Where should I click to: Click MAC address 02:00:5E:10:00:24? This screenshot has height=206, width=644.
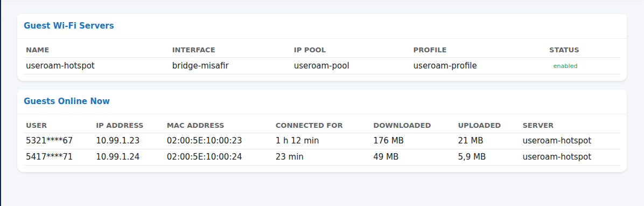coord(205,157)
